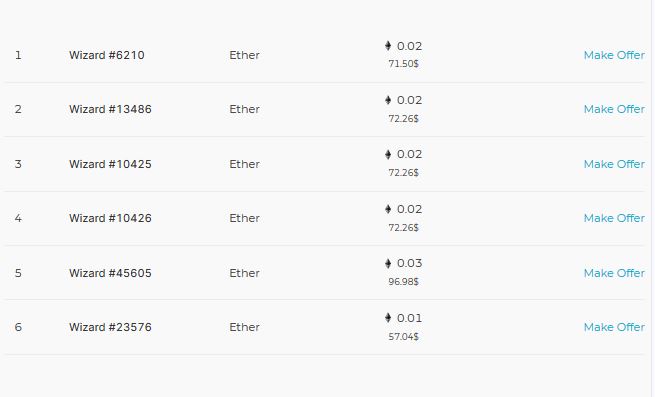Make Offer on Wizard #23576
The image size is (655, 397).
point(614,327)
